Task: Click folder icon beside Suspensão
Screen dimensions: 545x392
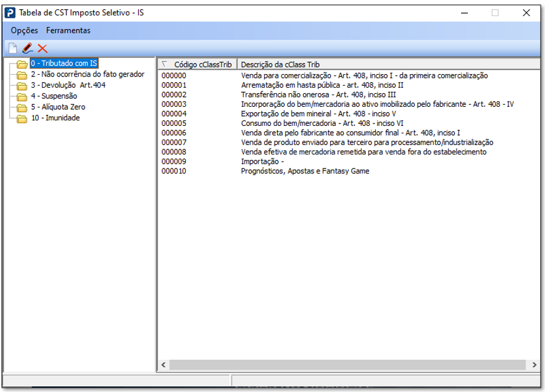Action: point(22,97)
